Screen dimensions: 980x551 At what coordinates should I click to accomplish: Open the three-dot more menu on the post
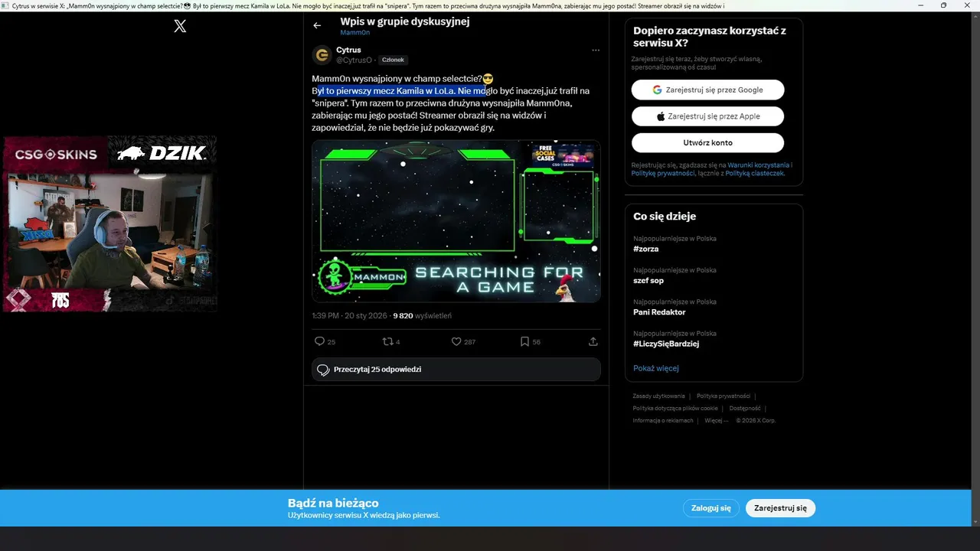[x=596, y=51]
